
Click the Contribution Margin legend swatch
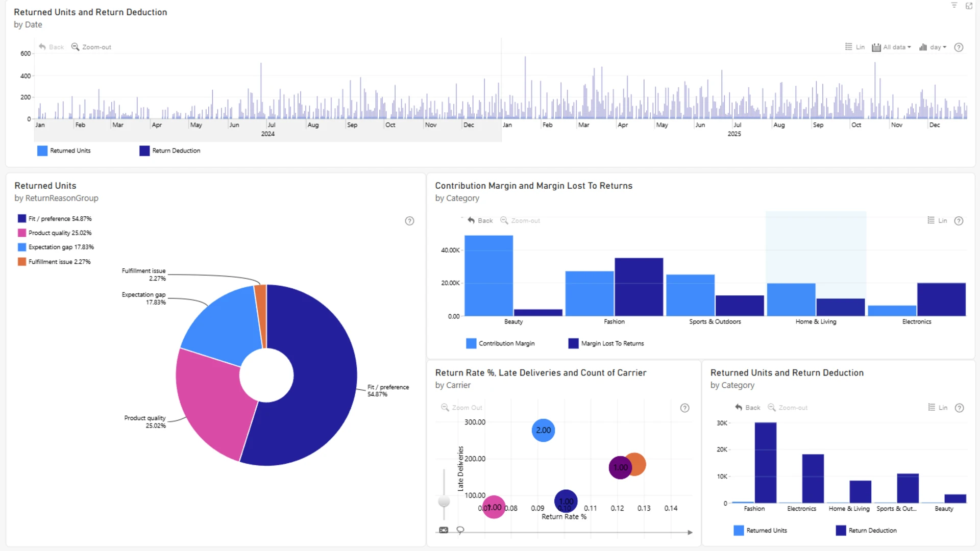point(471,343)
